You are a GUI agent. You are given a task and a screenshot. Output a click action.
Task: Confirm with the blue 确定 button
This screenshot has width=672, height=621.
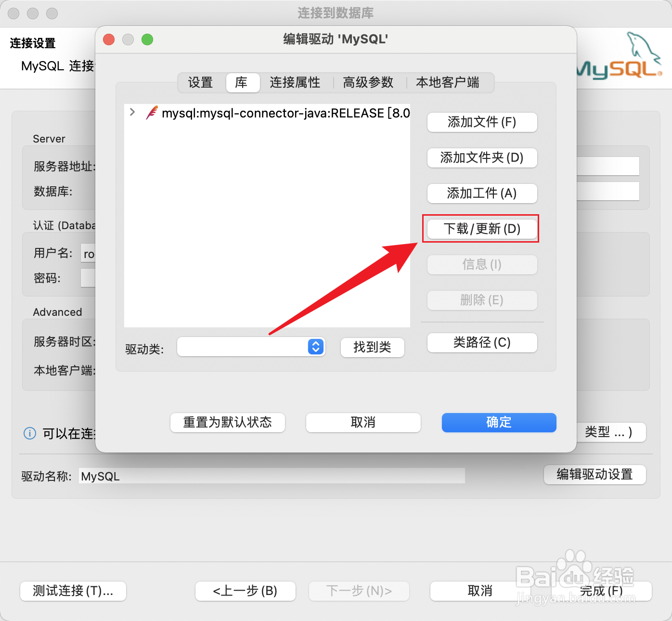499,423
